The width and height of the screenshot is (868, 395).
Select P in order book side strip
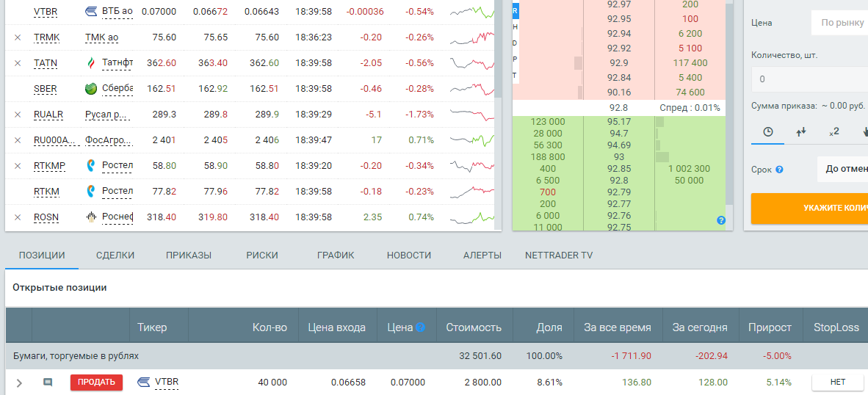pos(516,59)
